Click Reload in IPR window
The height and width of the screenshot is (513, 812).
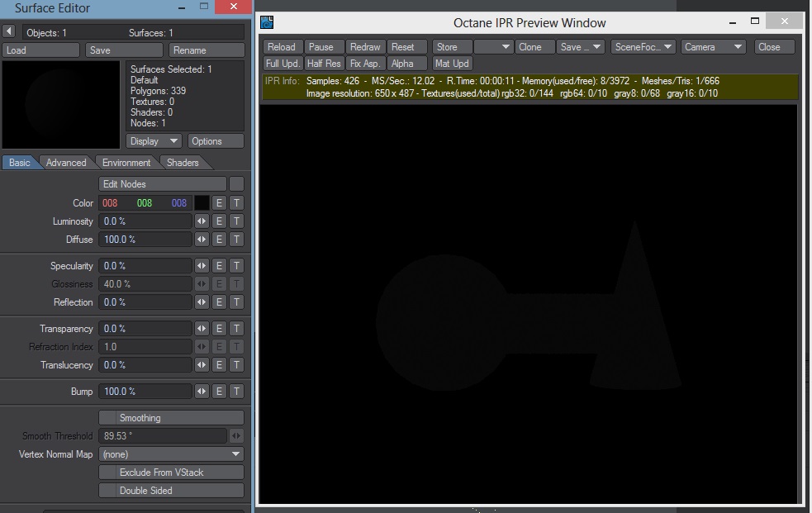[283, 46]
